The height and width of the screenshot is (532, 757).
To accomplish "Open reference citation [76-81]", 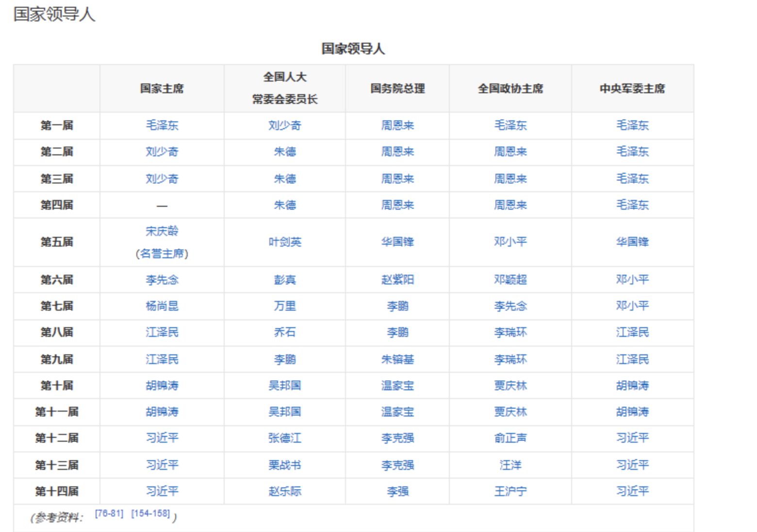I will click(109, 514).
